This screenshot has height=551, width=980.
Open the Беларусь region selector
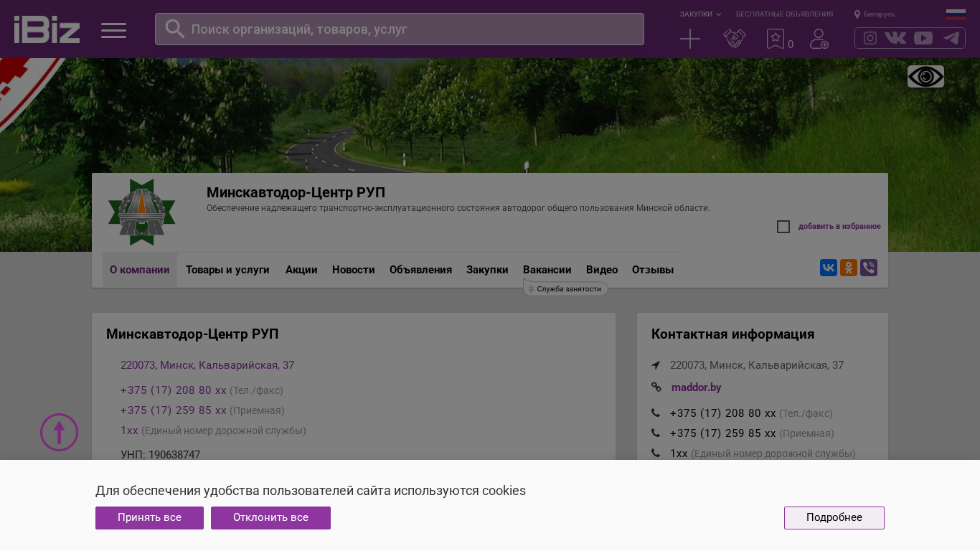[875, 14]
